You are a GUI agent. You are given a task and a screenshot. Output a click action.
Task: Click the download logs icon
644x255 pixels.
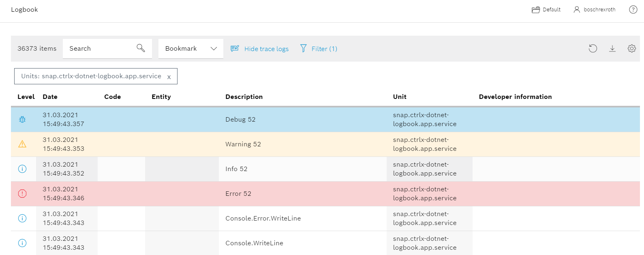point(612,49)
